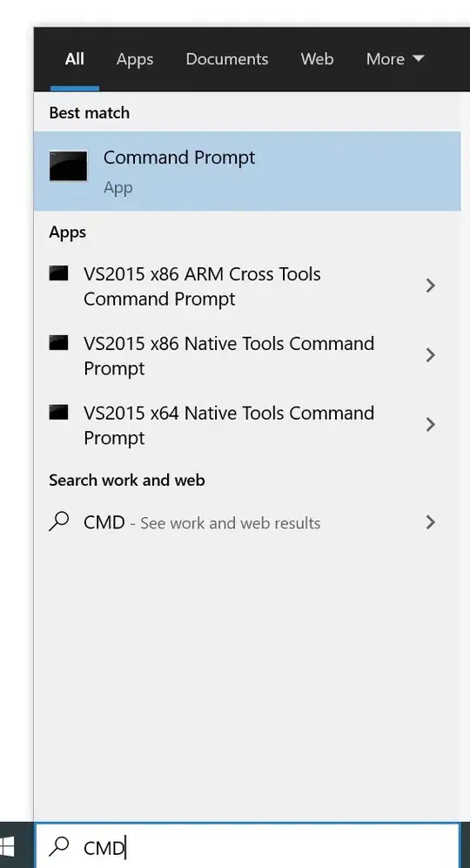The height and width of the screenshot is (868, 470).
Task: Switch to the Apps filter tab
Action: [135, 58]
